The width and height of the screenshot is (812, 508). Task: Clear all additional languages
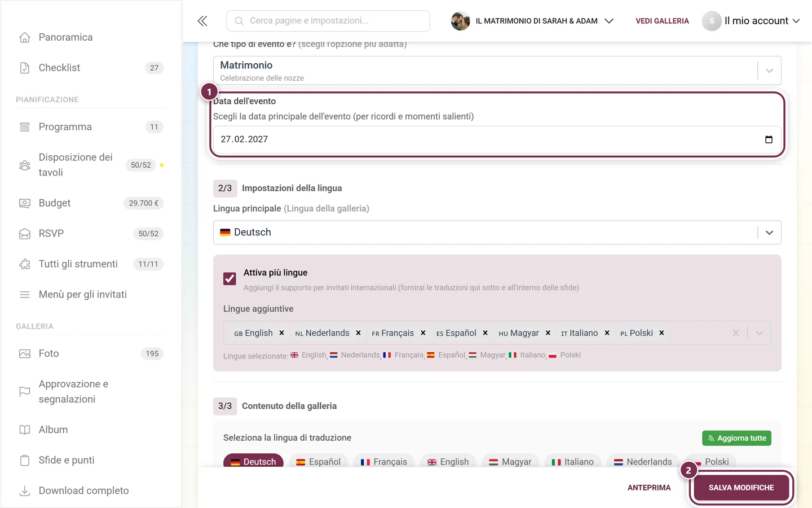click(x=736, y=333)
